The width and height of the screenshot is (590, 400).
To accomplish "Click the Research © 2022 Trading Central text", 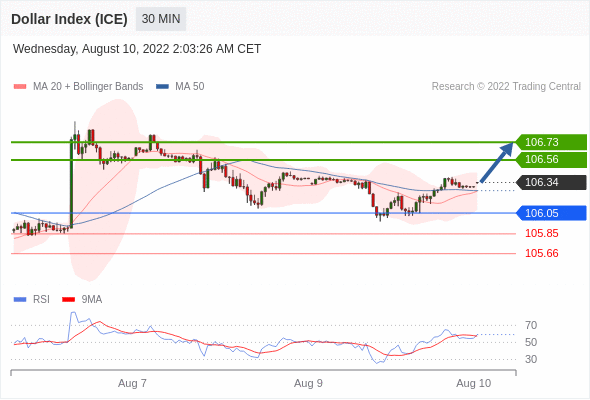I will 506,87.
